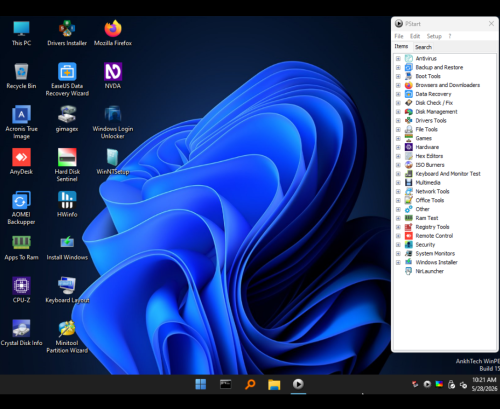This screenshot has height=409, width=500.
Task: Open the Setup menu in PStart
Action: point(434,36)
